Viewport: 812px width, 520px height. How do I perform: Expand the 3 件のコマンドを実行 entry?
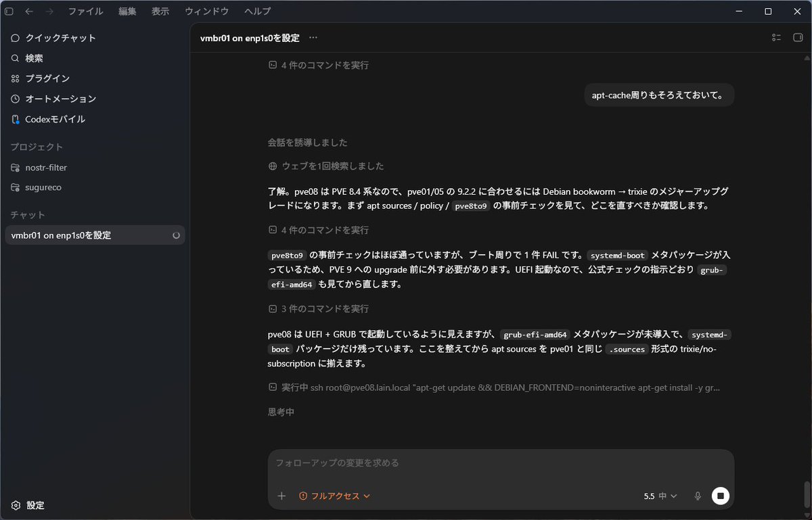[x=319, y=309]
